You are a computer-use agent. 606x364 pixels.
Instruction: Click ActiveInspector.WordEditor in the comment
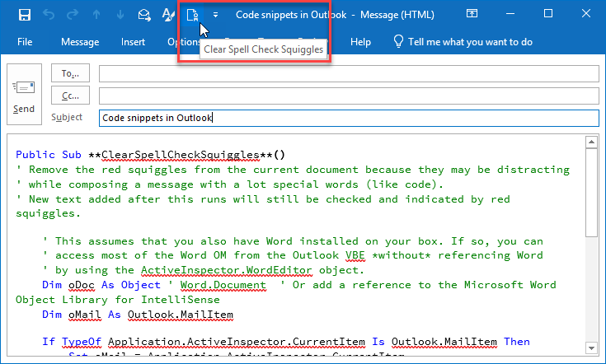[227, 270]
